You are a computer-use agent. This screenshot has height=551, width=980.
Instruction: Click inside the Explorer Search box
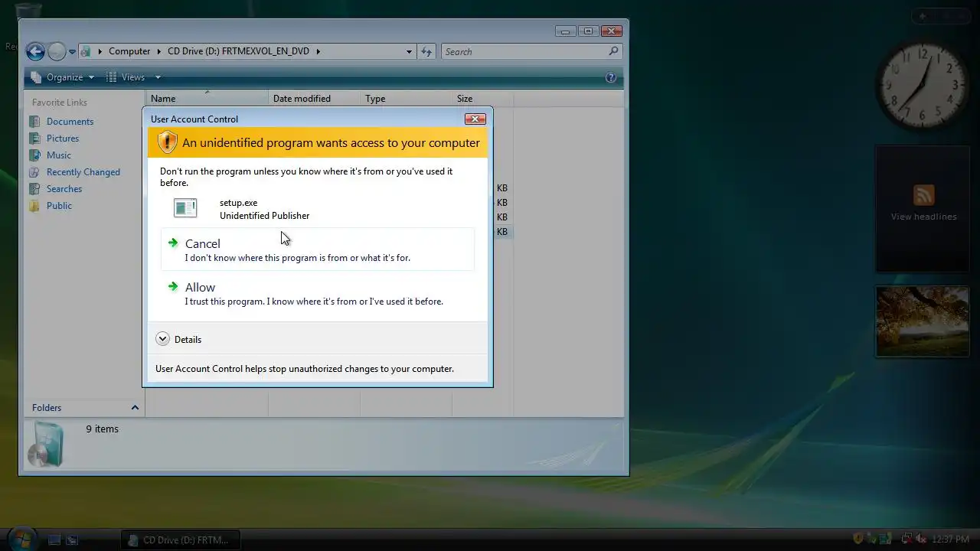[524, 51]
